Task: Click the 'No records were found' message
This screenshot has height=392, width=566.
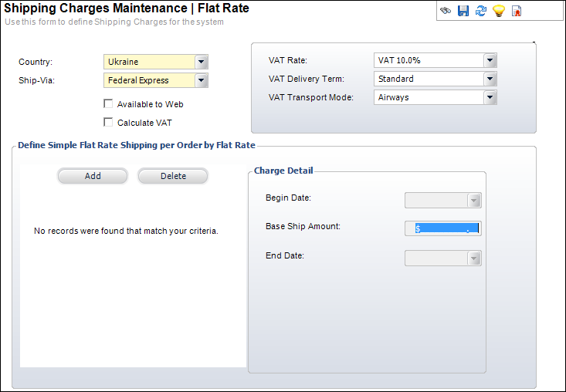Action: click(x=126, y=231)
